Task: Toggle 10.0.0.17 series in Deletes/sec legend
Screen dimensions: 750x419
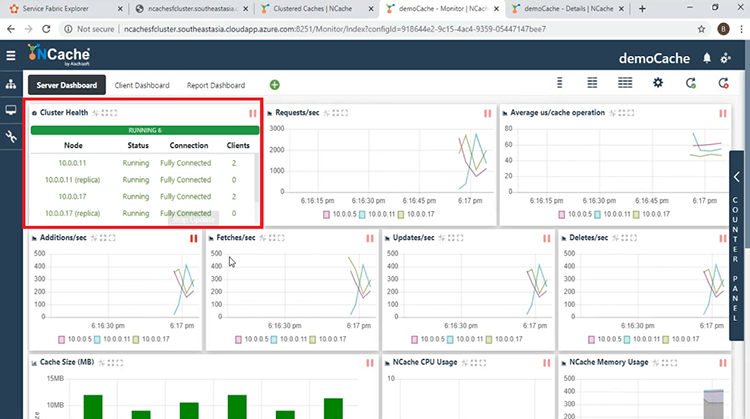Action: [x=681, y=339]
